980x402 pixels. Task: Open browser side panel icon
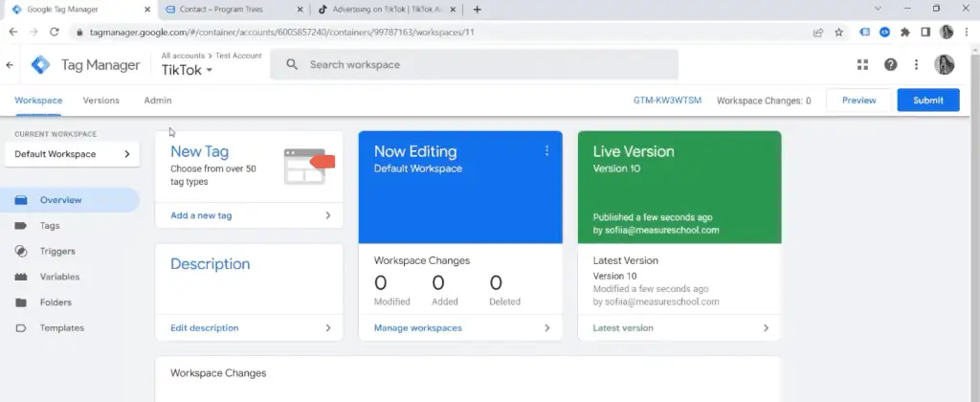pyautogui.click(x=925, y=32)
